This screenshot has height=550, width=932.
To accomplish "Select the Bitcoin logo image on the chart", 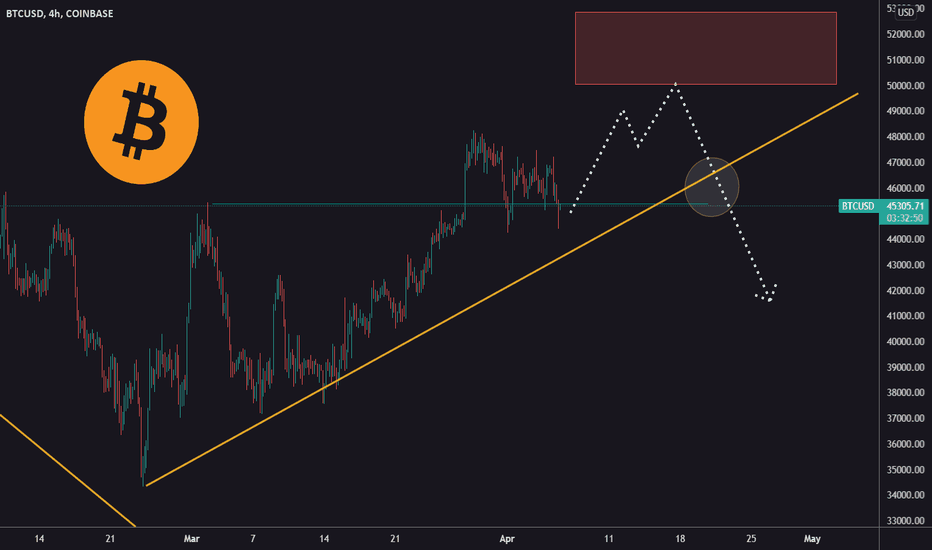I will pos(141,122).
